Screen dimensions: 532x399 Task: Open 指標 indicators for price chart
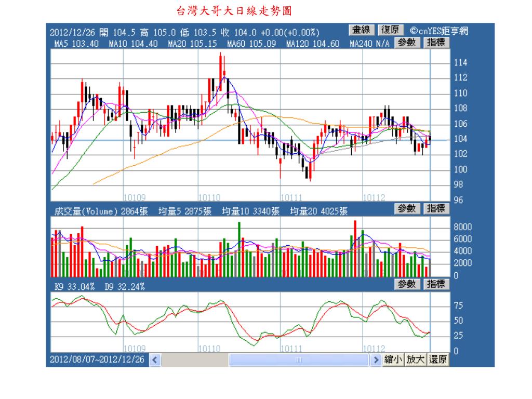[x=436, y=43]
